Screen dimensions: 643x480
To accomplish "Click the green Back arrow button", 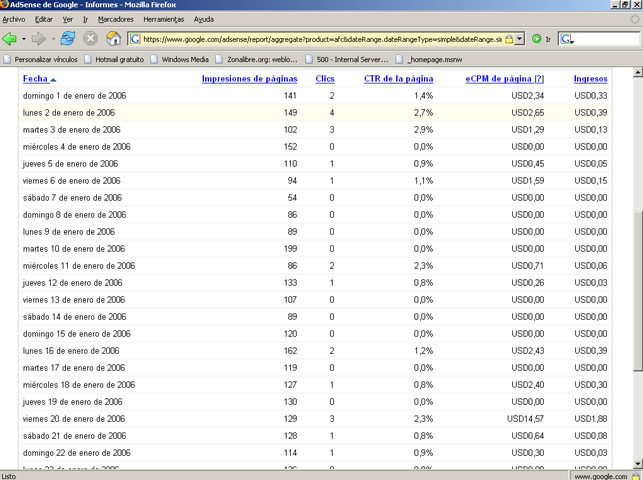I will coord(9,39).
